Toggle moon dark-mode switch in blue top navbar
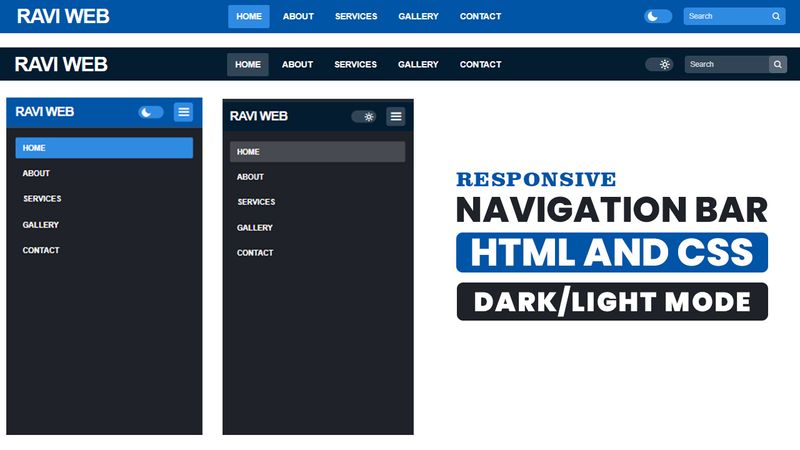The image size is (800, 450). (658, 16)
